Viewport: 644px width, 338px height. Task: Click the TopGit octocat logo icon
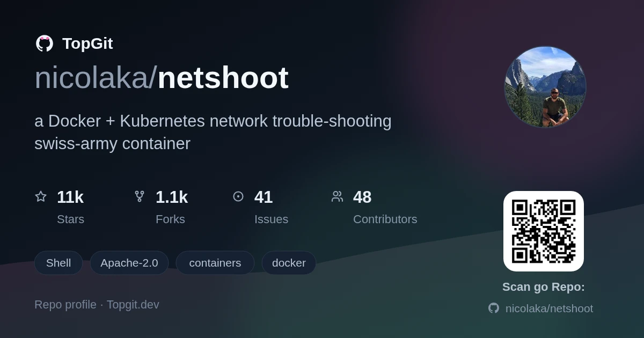pyautogui.click(x=45, y=43)
